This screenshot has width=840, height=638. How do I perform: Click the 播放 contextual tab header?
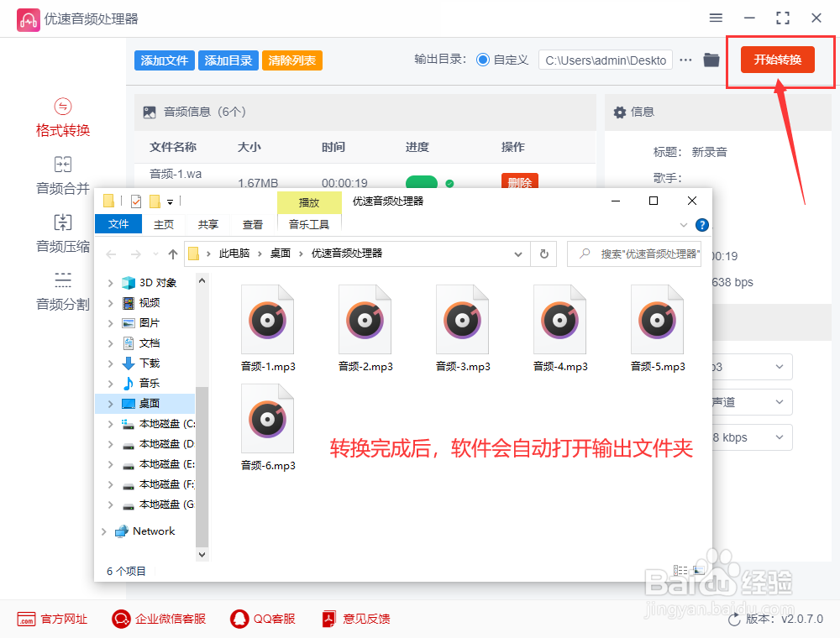click(309, 202)
